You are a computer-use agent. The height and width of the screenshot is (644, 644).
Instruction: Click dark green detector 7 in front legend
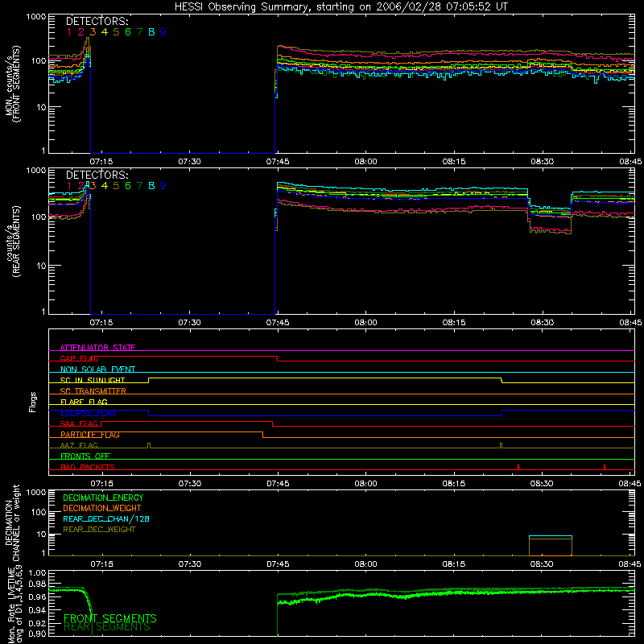tap(139, 32)
